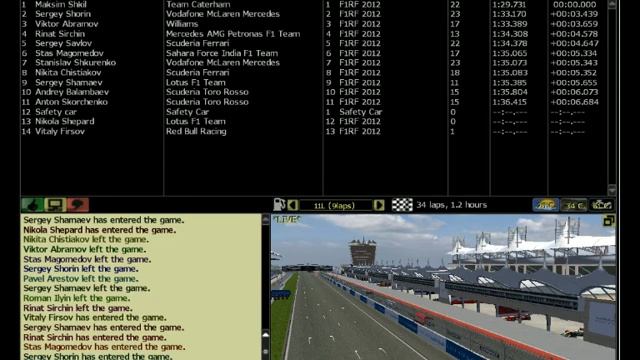Click the 34 laps, 1.2 hours text
Viewport: 640px width, 360px height.
pyautogui.click(x=452, y=205)
